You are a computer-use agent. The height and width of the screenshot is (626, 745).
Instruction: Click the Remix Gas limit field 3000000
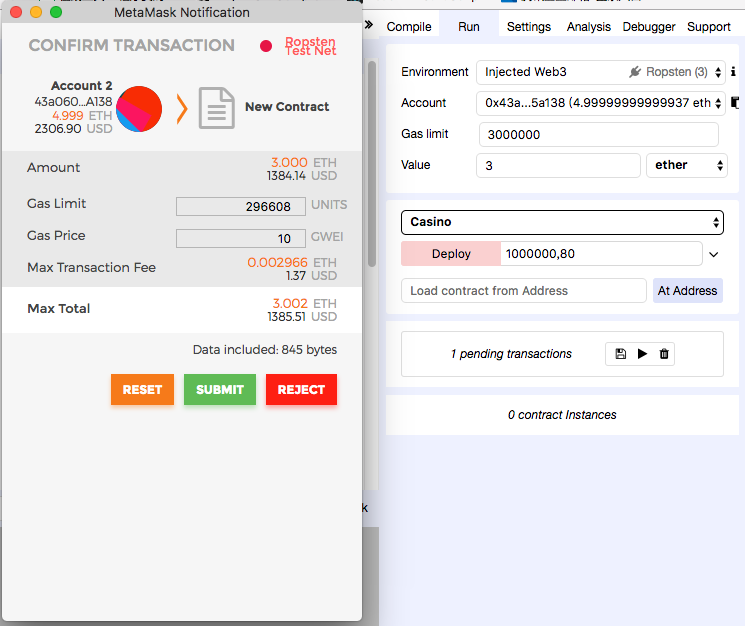599,135
